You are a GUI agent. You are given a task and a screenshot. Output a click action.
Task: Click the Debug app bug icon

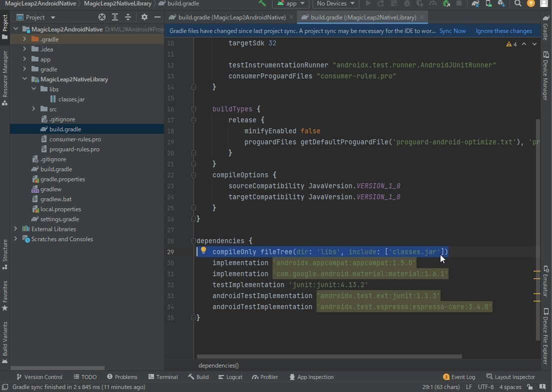point(406,3)
